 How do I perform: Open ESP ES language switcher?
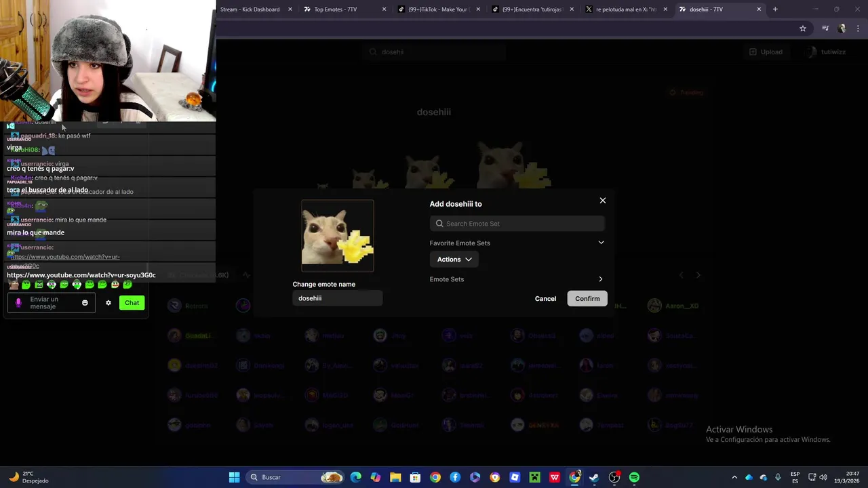pyautogui.click(x=795, y=477)
